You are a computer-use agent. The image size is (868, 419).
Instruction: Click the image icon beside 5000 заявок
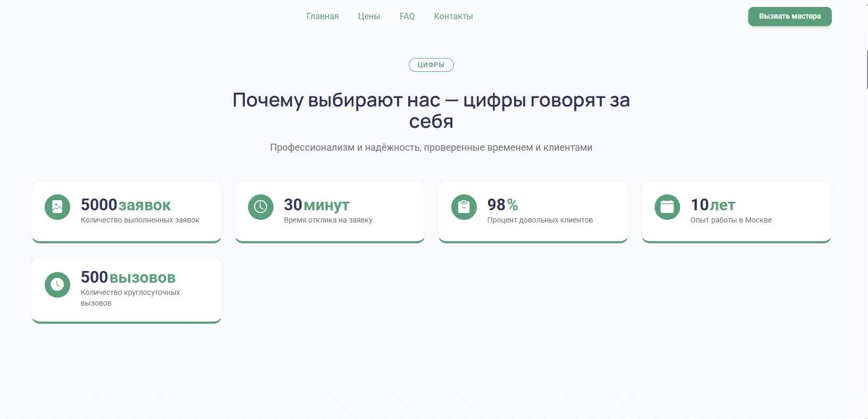57,207
